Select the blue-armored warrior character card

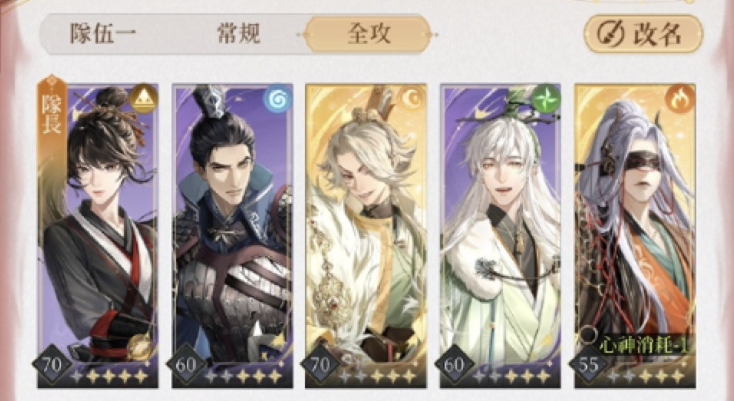pyautogui.click(x=232, y=236)
